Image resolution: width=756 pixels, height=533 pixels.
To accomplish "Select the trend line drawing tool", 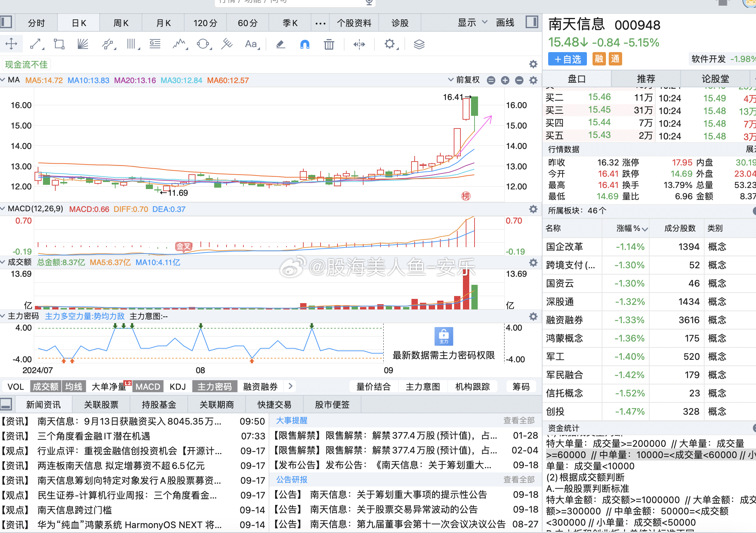I will click(x=36, y=44).
